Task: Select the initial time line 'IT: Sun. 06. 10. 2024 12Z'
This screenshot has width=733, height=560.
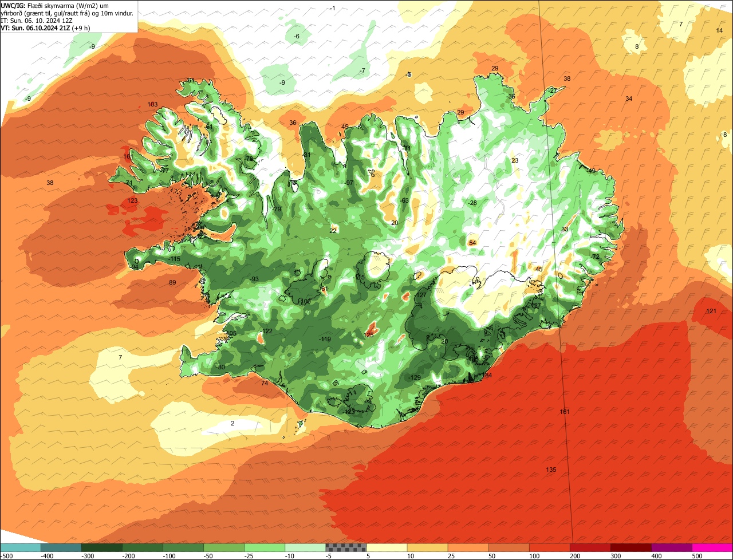Action: [x=37, y=20]
